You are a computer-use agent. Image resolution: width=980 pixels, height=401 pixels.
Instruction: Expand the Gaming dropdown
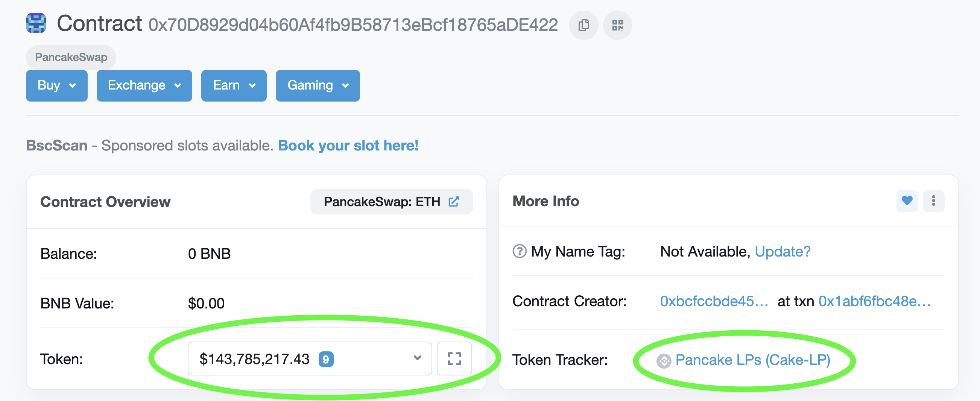[318, 86]
